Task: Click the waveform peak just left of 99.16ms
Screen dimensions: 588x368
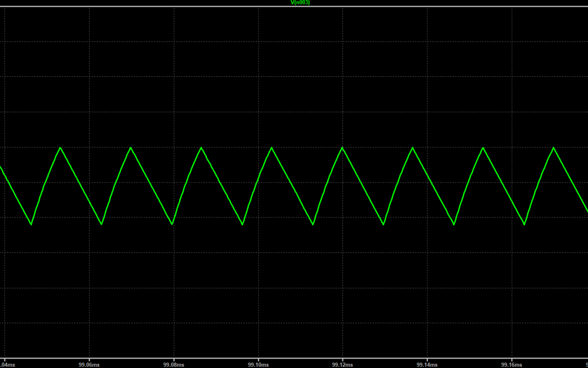Action: point(483,148)
